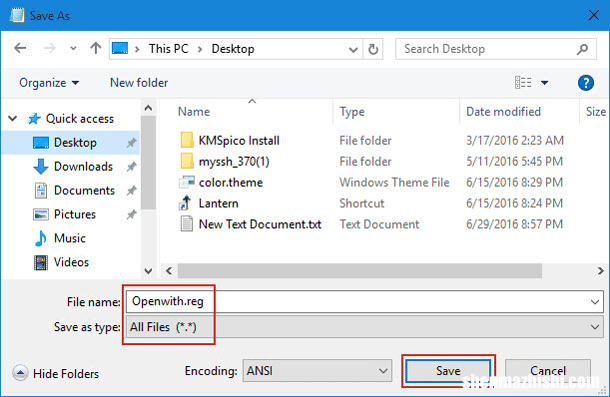Sort files by Date modified column
610x397 pixels.
pos(503,112)
